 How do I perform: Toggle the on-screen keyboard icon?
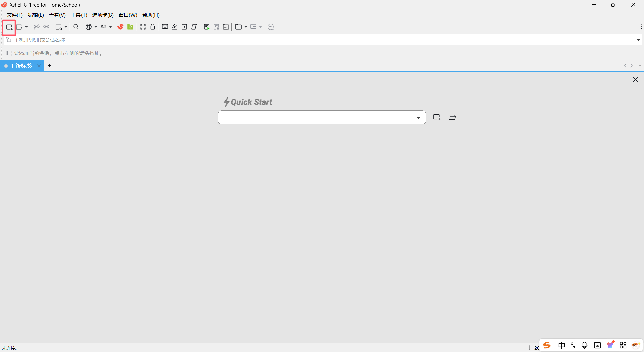click(x=165, y=27)
